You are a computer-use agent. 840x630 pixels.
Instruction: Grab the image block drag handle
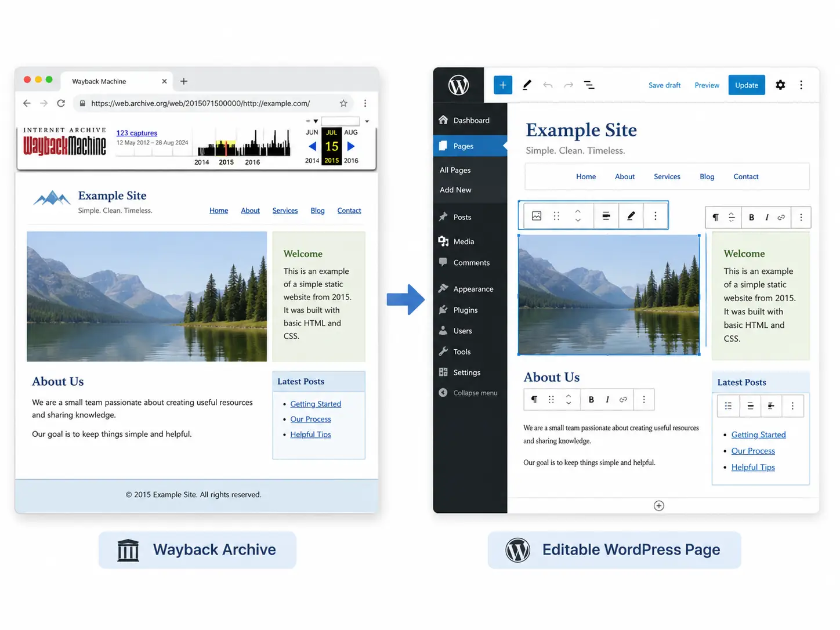click(x=556, y=216)
